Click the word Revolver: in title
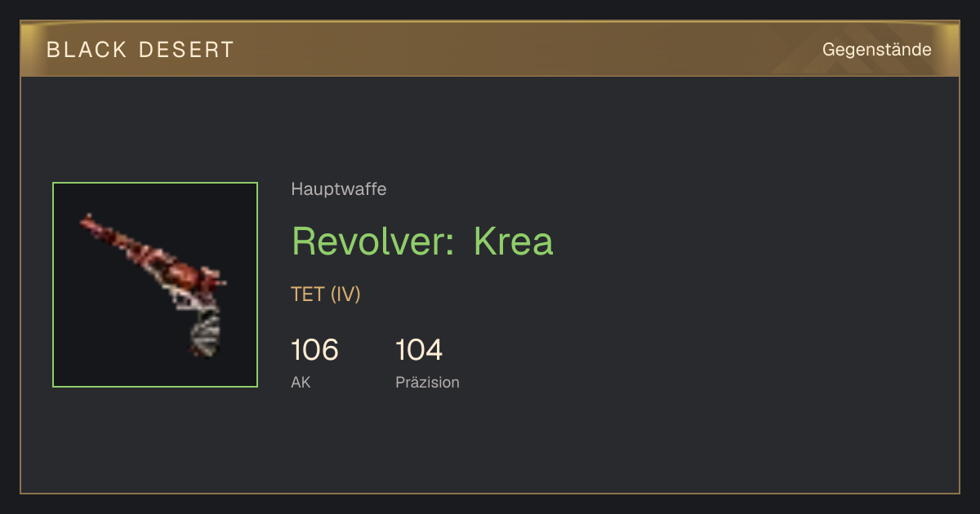The height and width of the screenshot is (514, 980). coord(373,241)
